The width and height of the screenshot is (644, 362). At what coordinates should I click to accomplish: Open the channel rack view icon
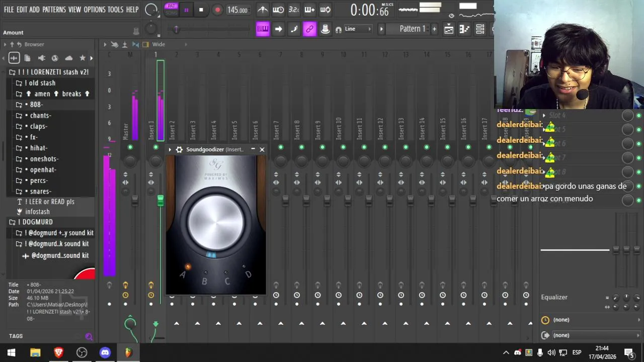[x=480, y=29]
